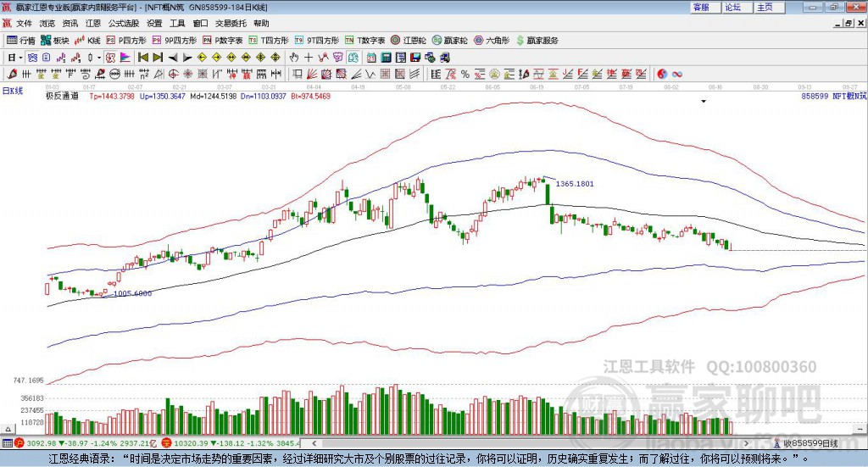Screen dimensions: 868x467
Task: Click the percent % tool icon
Action: pos(465,74)
